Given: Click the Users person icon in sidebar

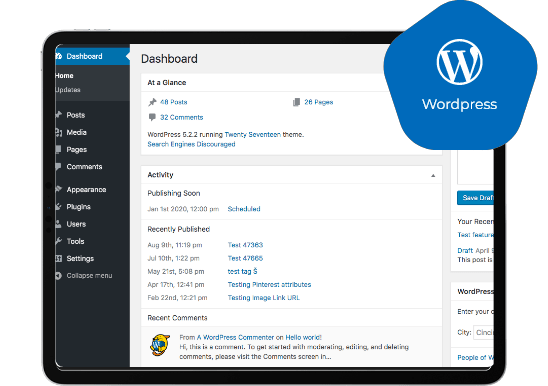Looking at the screenshot, I should 59,224.
